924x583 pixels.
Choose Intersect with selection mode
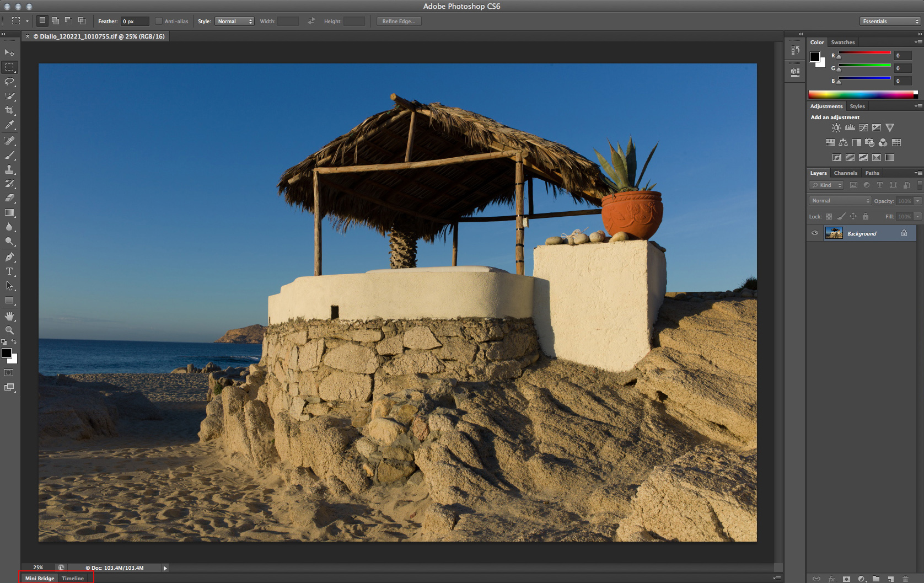82,21
